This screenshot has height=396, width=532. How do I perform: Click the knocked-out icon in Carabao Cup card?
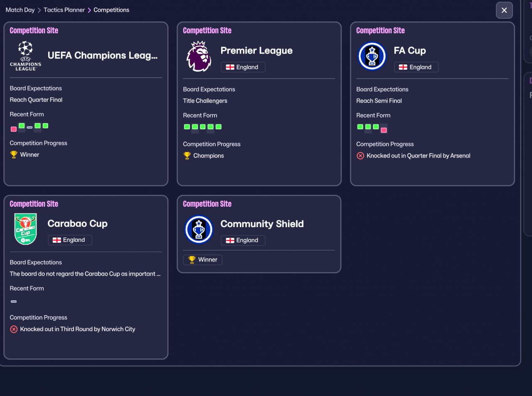pyautogui.click(x=14, y=329)
